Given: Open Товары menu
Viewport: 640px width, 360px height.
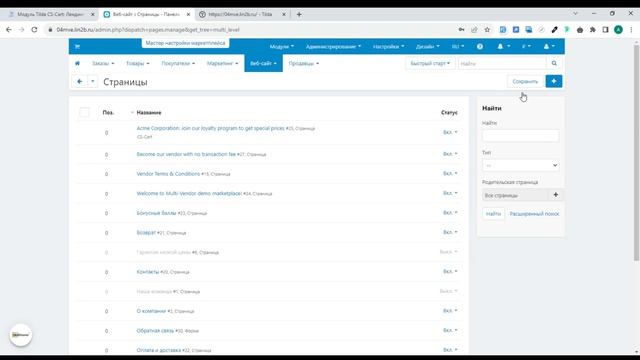Looking at the screenshot, I should 138,63.
